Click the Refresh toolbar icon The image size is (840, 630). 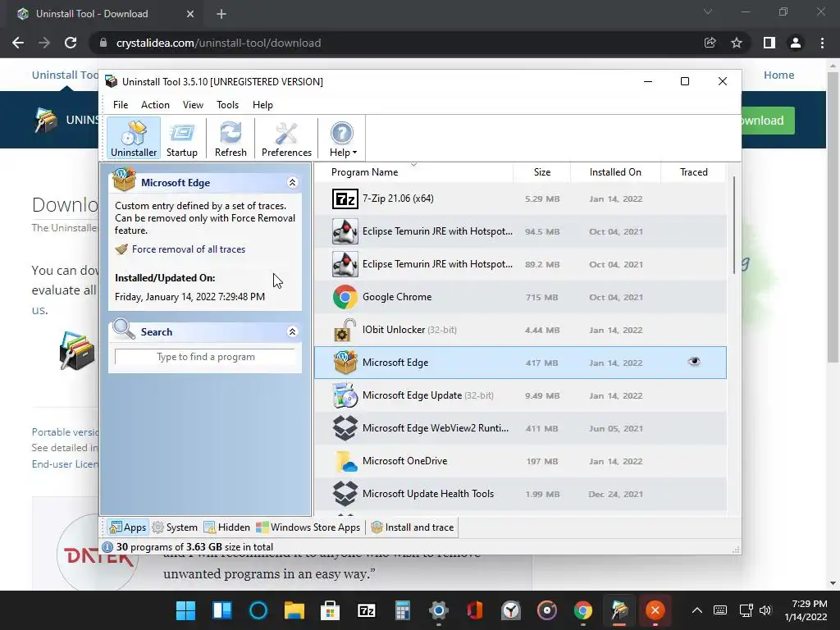point(231,138)
